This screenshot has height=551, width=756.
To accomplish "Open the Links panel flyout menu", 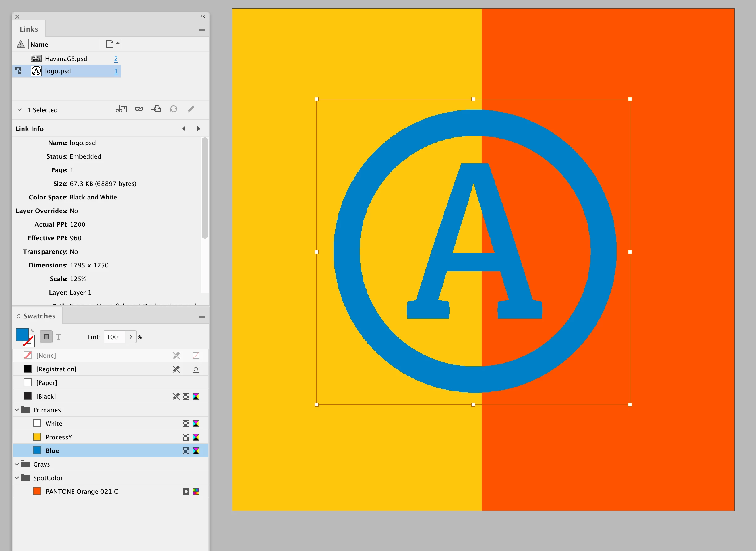I will tap(202, 29).
